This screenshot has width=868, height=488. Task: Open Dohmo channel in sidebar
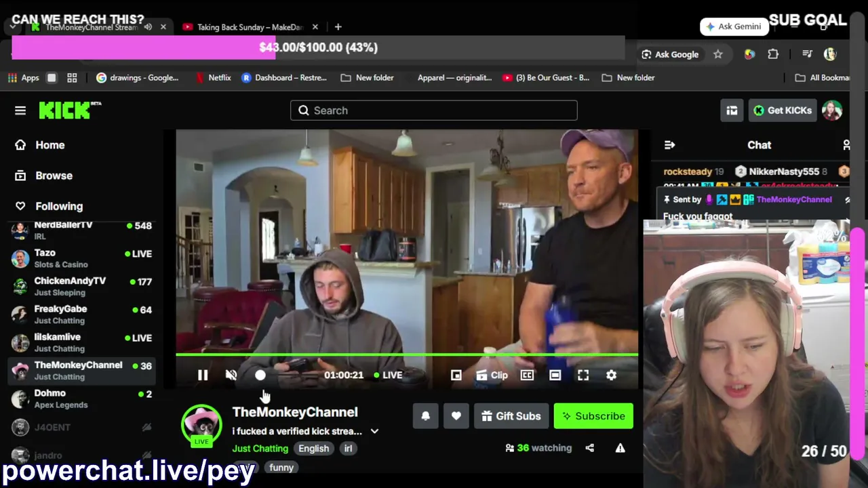tap(83, 399)
